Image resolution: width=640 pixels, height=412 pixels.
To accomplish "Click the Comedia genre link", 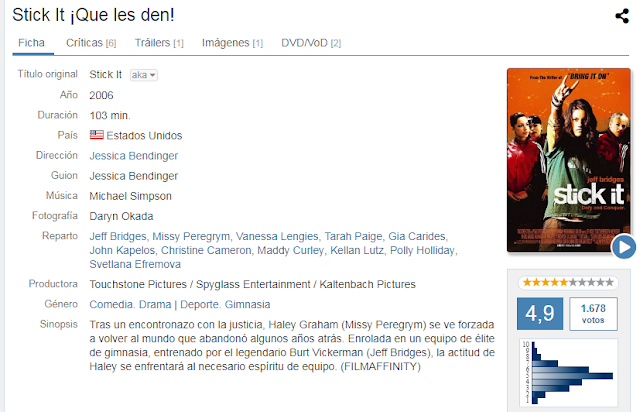I will point(111,305).
